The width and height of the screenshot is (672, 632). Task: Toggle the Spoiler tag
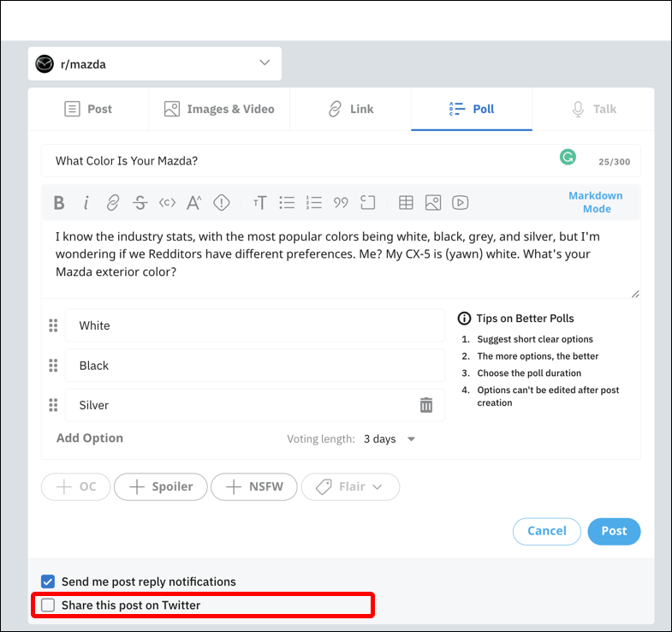pyautogui.click(x=161, y=486)
